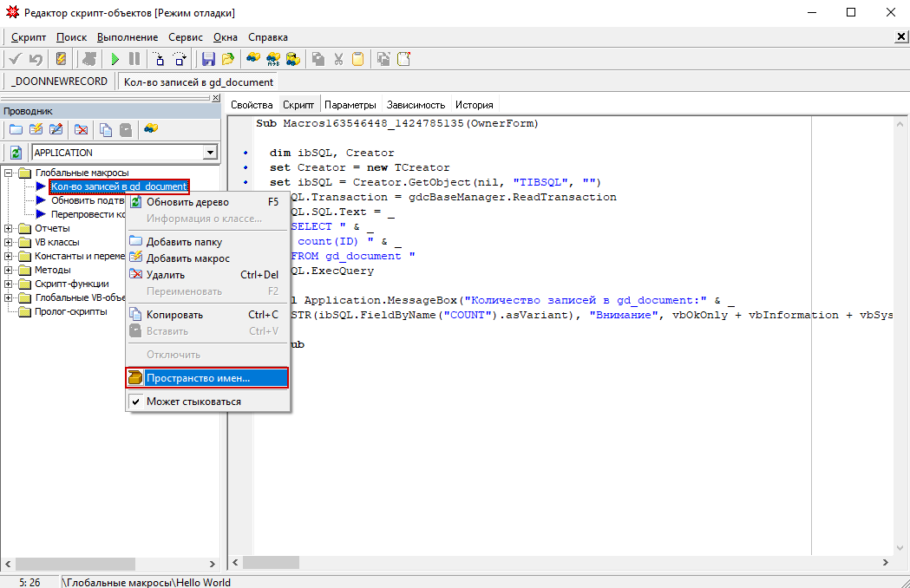
Task: Toggle the 'Может стыковаться' checked option
Action: coord(193,402)
